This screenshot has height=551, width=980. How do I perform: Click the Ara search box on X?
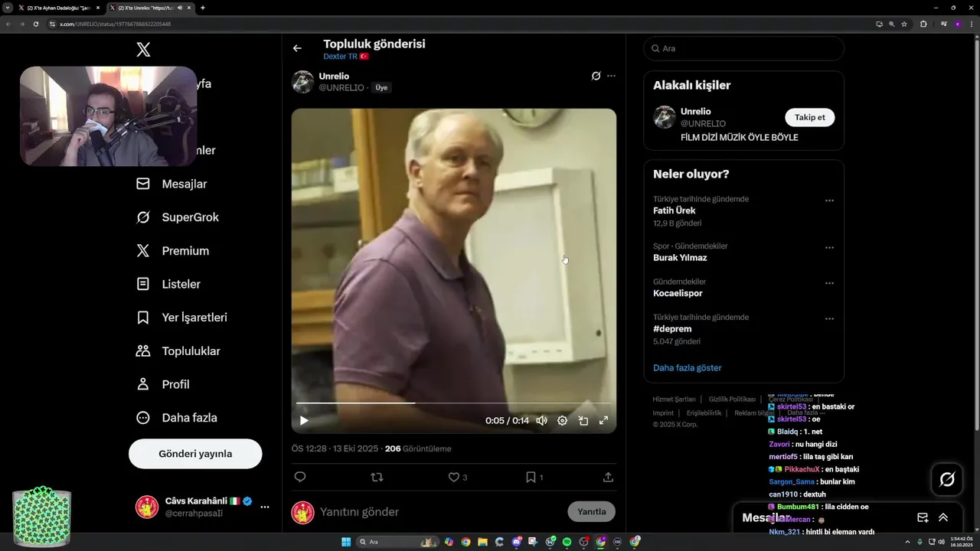click(743, 48)
